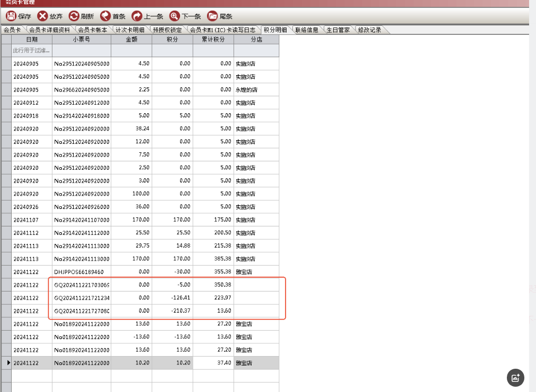Select the 积分明细 tab
Viewport: 536px width, 392px height.
275,30
